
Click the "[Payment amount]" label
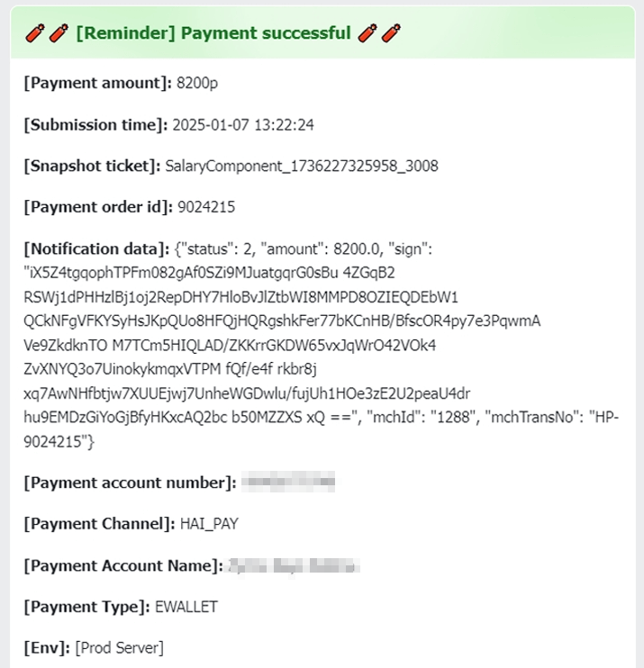(x=97, y=83)
